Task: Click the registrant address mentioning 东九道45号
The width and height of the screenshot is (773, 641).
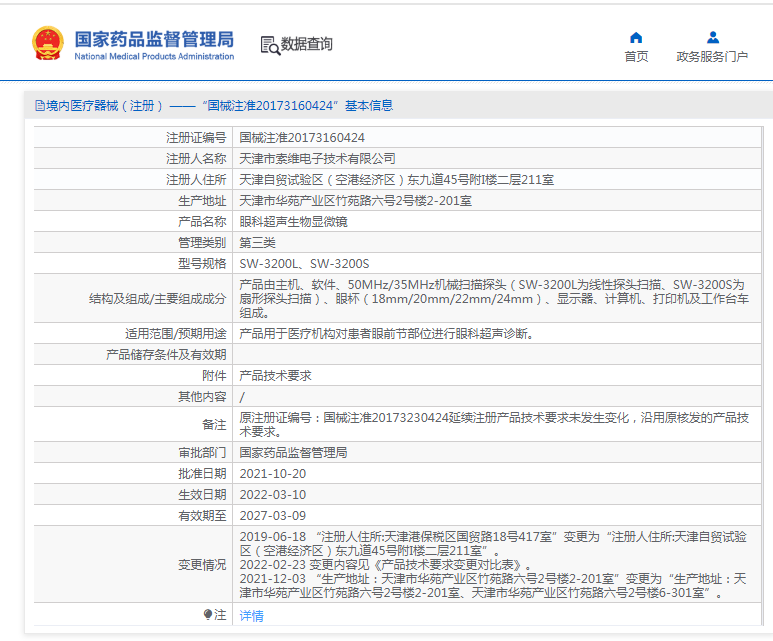Action: [396, 179]
